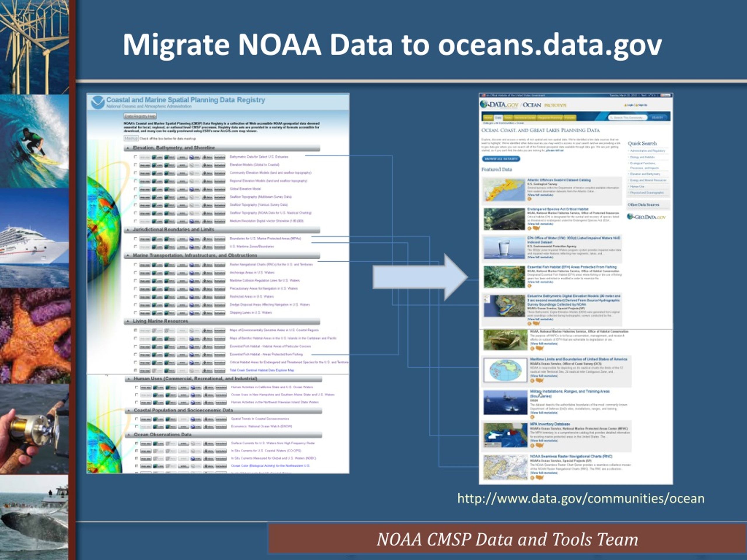The image size is (747, 560).
Task: Click the metadata button for Medium Resolution Digital Vector Shoreline
Action: tap(220, 221)
